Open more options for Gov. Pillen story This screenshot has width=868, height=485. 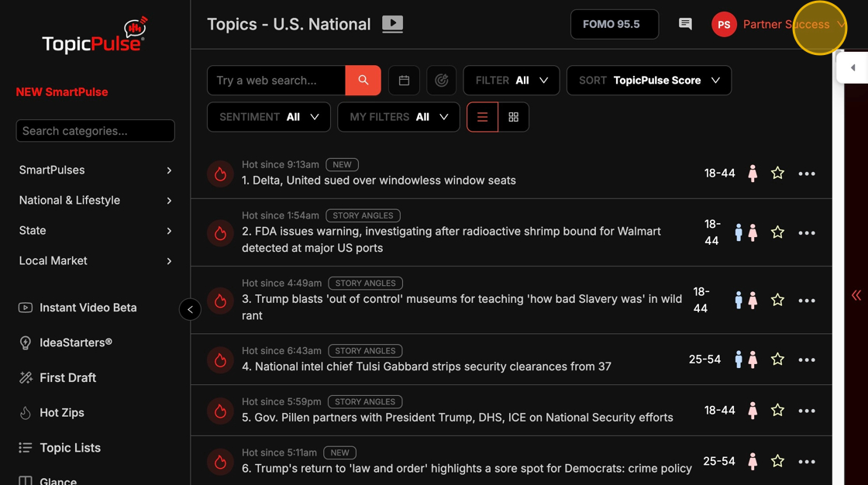click(x=807, y=411)
